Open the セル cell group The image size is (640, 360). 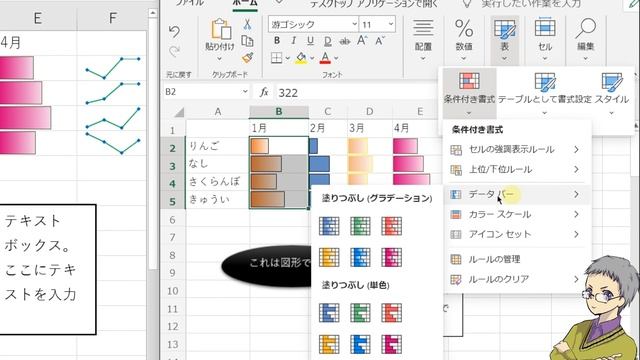545,40
